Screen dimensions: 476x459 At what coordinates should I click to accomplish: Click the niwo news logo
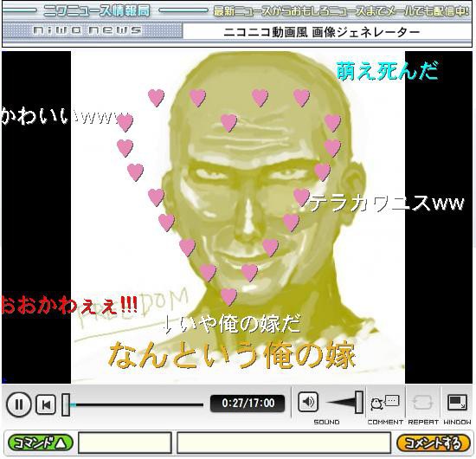(87, 30)
